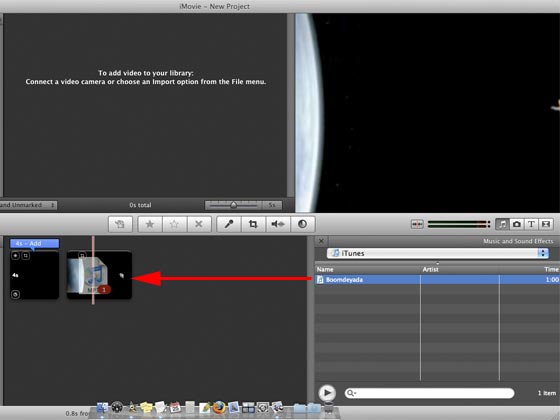Viewport: 560px width, 420px height.
Task: Open Dashboard from the Dock
Action: pos(117,408)
